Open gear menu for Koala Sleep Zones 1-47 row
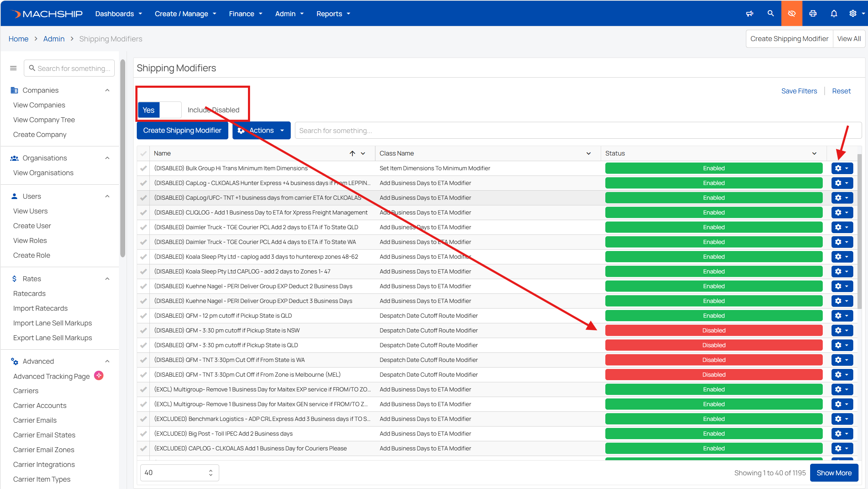868x489 pixels. tap(842, 271)
